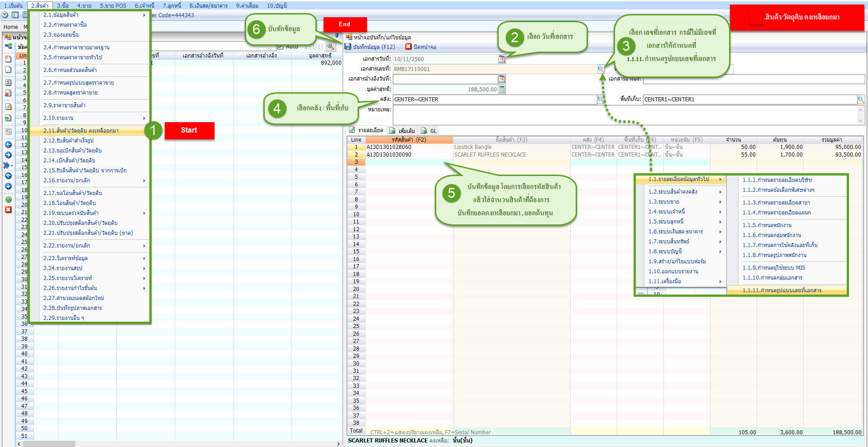868x447 pixels.
Task: Open calendar picker for เอกสารอ้างอิงวันที่ field
Action: click(502, 79)
